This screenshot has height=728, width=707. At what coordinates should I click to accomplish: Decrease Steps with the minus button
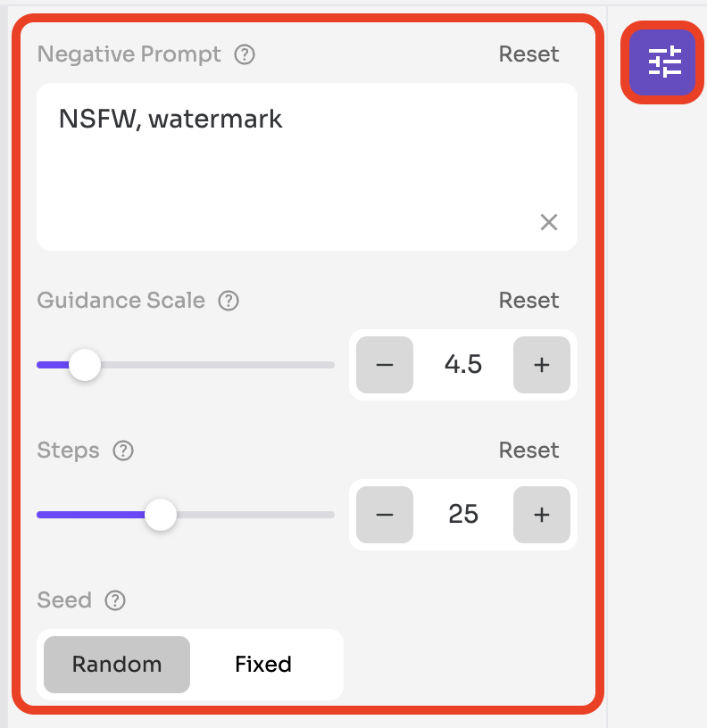(385, 515)
